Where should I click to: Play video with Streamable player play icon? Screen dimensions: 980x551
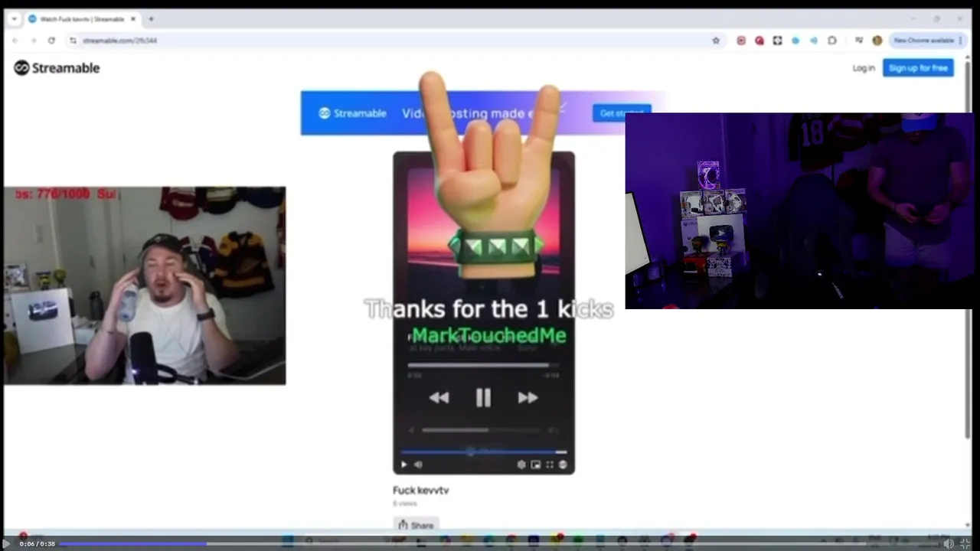pos(404,465)
